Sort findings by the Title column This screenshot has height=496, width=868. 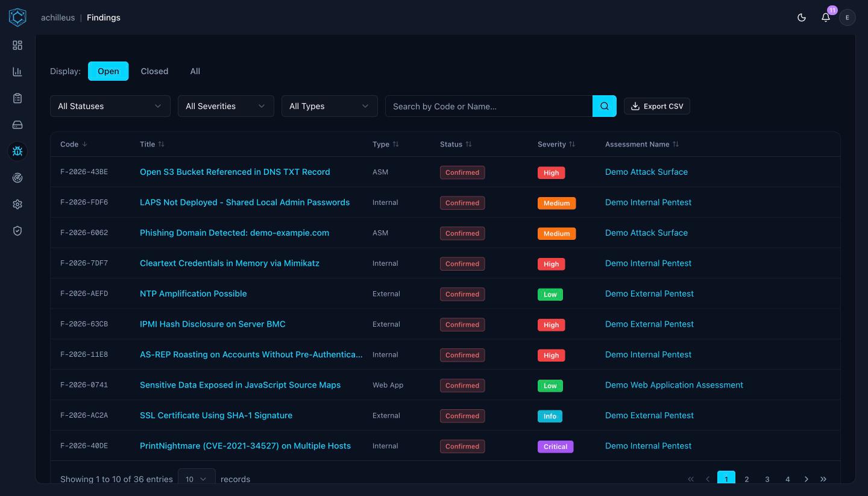[152, 144]
